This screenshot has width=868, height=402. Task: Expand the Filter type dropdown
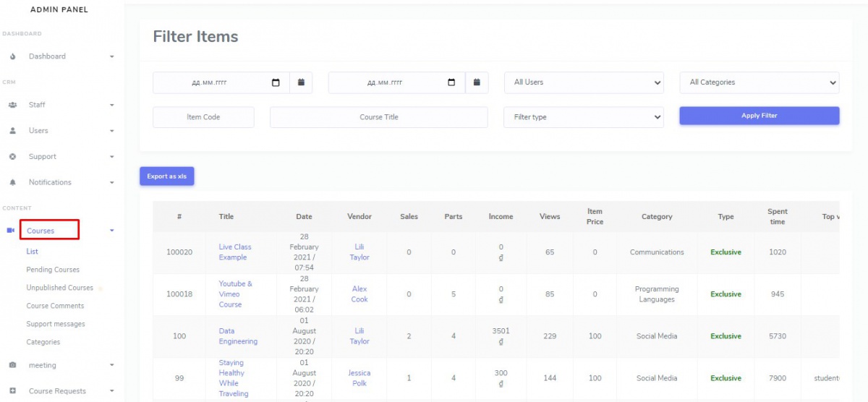pyautogui.click(x=583, y=117)
